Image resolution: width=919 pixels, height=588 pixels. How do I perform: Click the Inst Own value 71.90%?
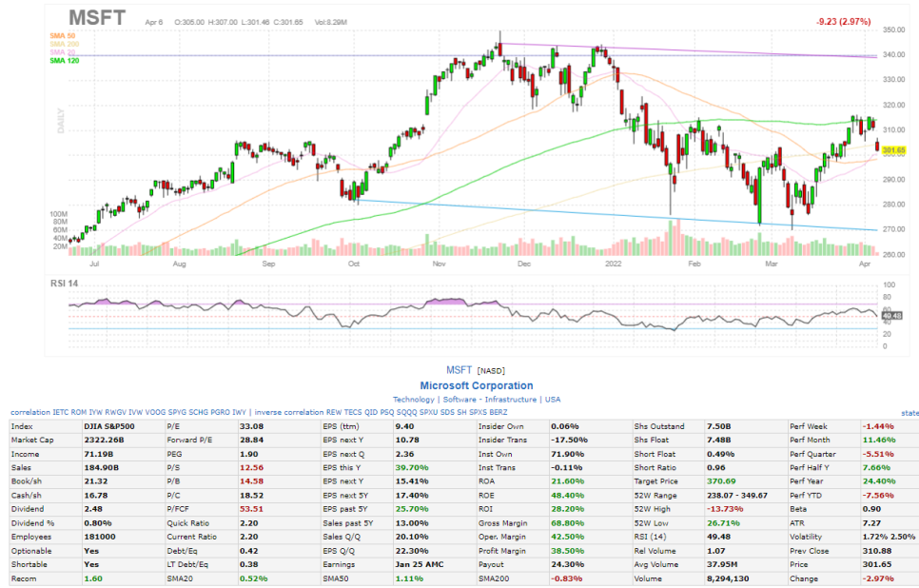point(567,454)
